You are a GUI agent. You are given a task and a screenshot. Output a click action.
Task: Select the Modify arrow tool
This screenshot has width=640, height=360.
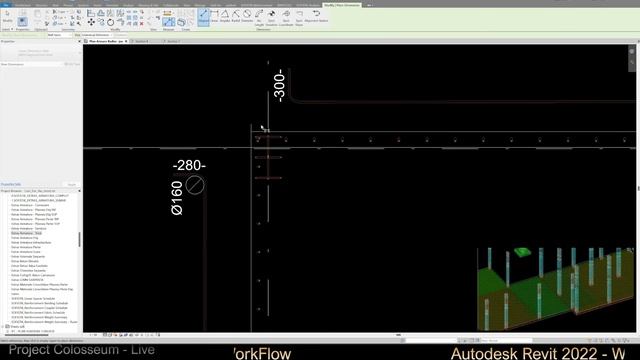pyautogui.click(x=7, y=16)
